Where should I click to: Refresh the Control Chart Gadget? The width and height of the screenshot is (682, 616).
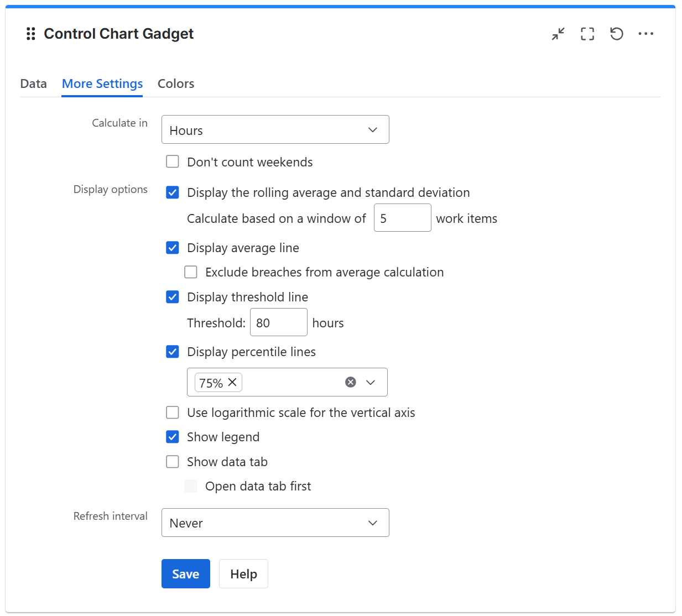(617, 34)
